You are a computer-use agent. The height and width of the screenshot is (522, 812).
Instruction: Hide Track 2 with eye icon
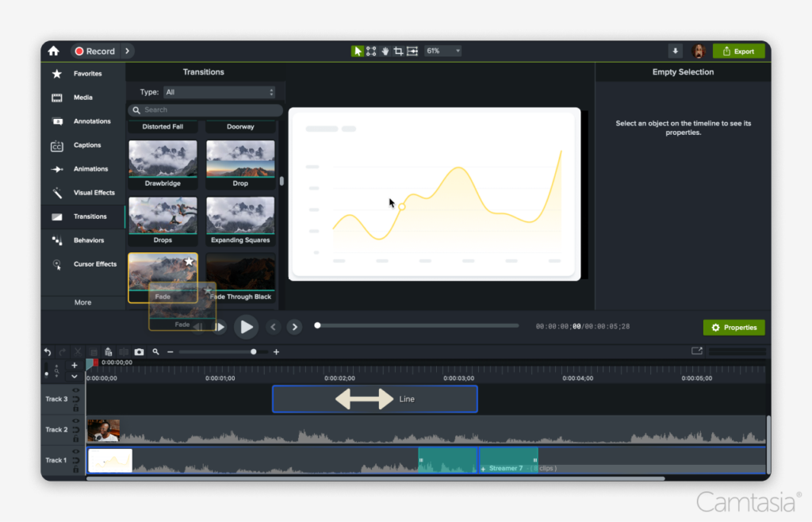[76, 420]
